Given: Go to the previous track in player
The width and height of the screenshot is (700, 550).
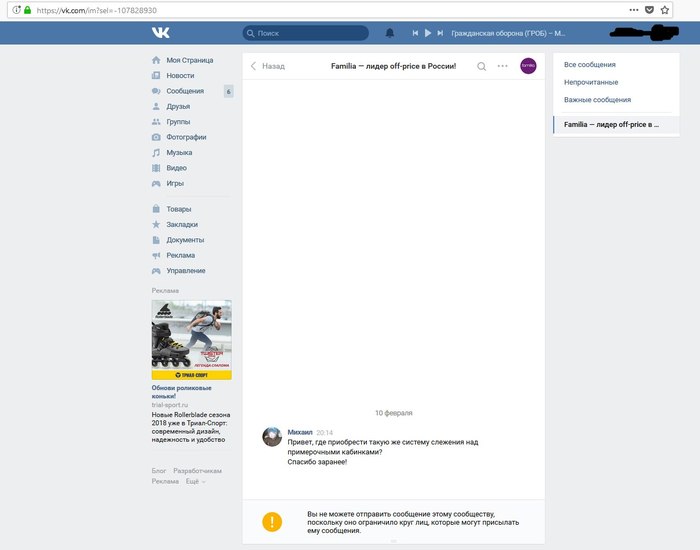Looking at the screenshot, I should [415, 33].
